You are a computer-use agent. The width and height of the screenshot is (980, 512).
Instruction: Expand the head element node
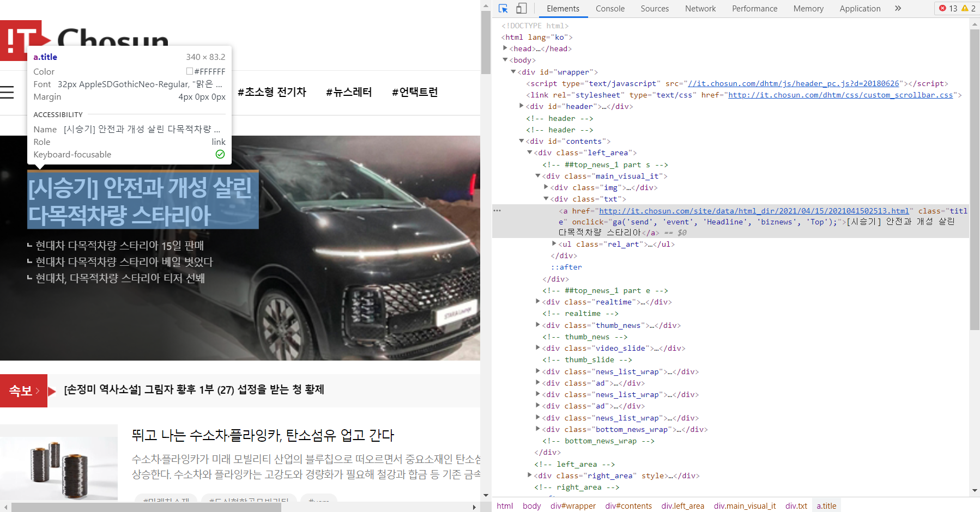click(x=505, y=48)
